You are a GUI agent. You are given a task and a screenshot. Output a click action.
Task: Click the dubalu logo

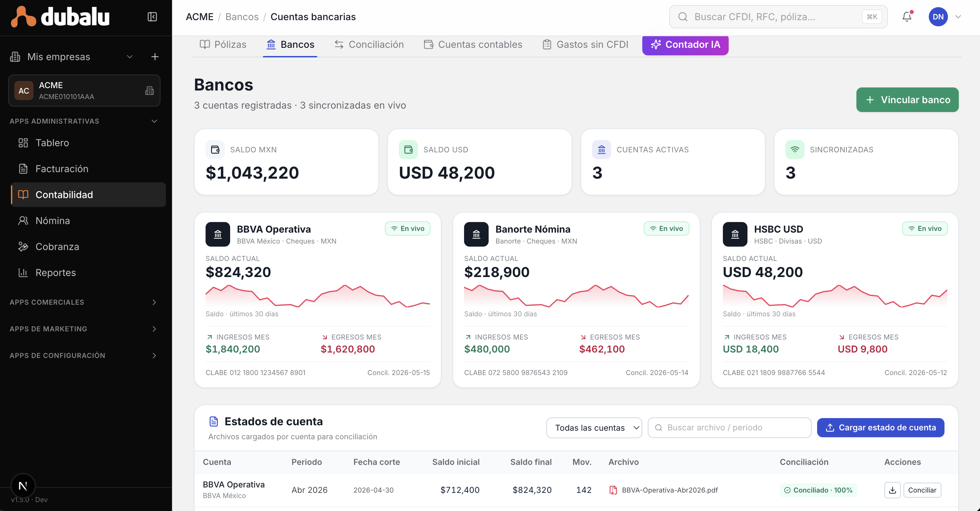pos(60,17)
